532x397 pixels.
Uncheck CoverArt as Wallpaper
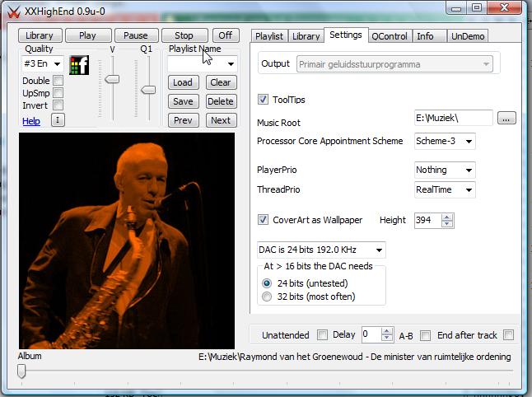pyautogui.click(x=263, y=220)
